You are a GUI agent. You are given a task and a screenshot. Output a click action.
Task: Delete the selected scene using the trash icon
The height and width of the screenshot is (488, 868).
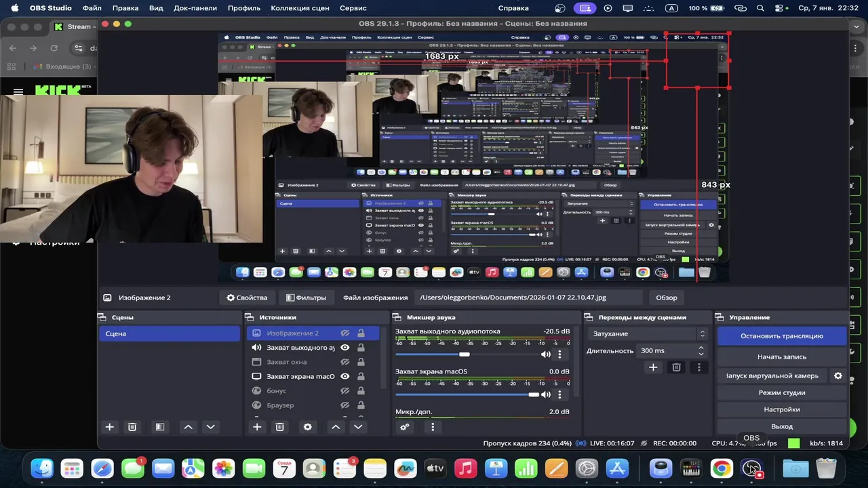[x=132, y=427]
